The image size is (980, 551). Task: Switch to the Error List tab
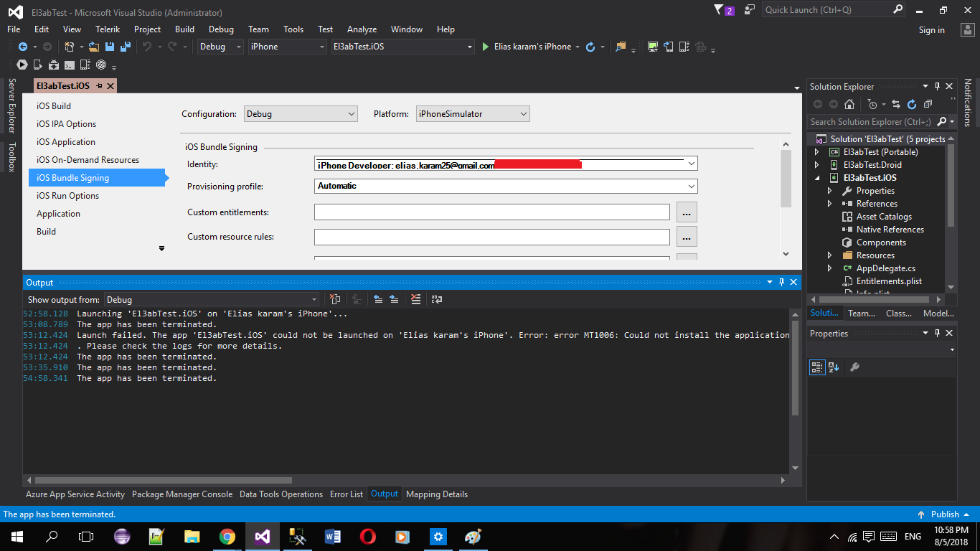tap(347, 494)
